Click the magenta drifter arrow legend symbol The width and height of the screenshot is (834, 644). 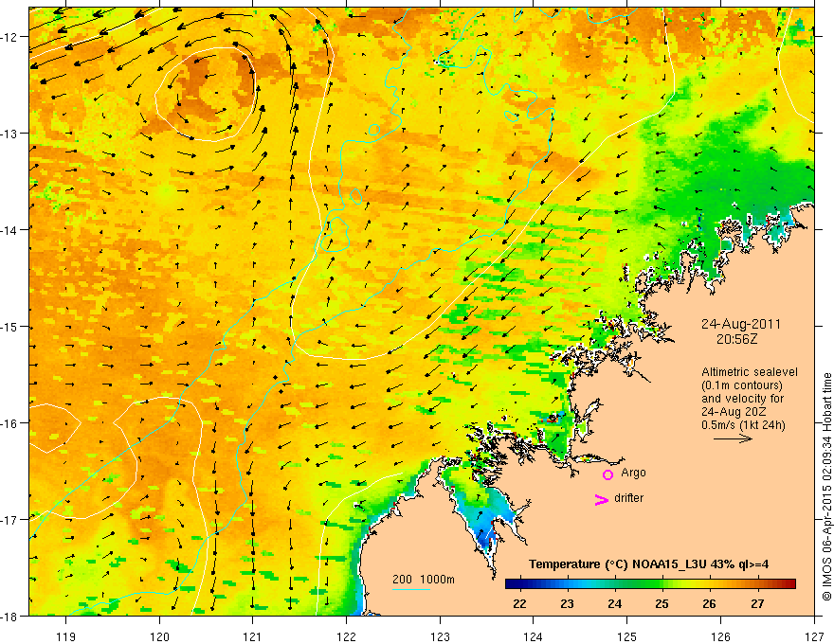pyautogui.click(x=601, y=499)
